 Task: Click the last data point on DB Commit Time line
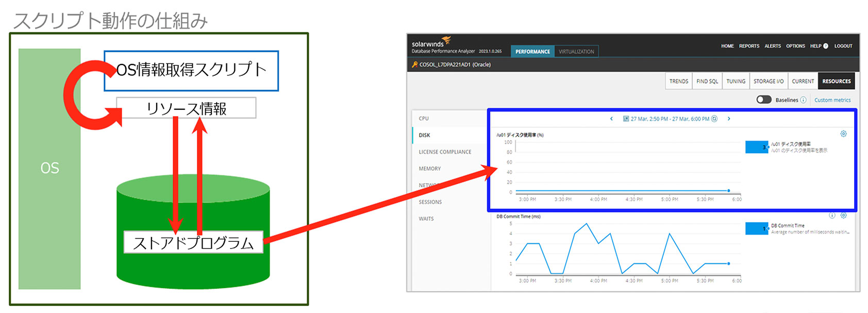(x=728, y=263)
